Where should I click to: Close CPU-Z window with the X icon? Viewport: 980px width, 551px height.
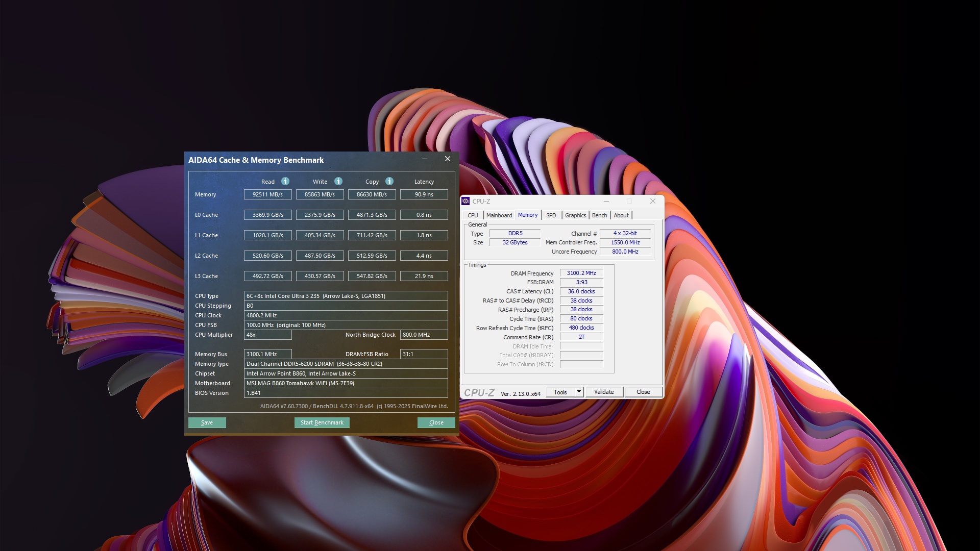click(x=653, y=201)
